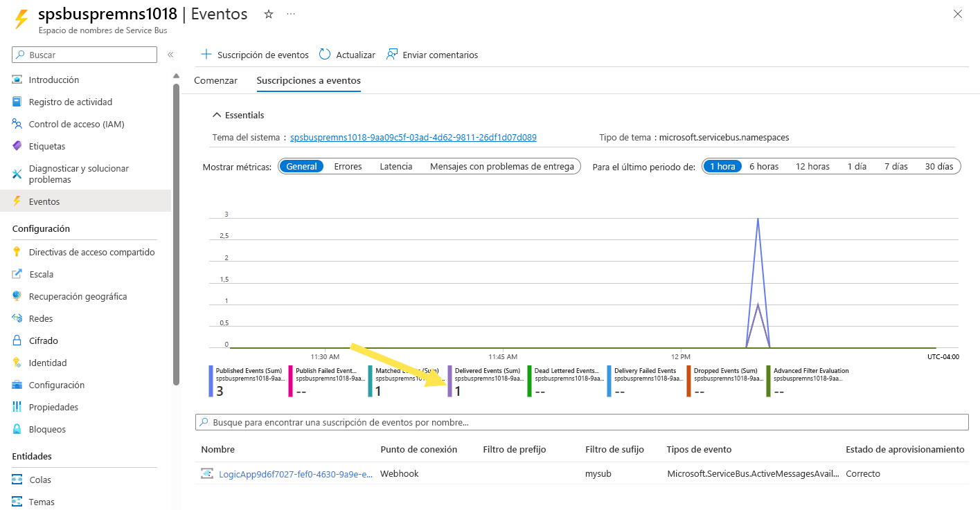Set period to 12 horas
The width and height of the screenshot is (980, 510).
click(812, 166)
